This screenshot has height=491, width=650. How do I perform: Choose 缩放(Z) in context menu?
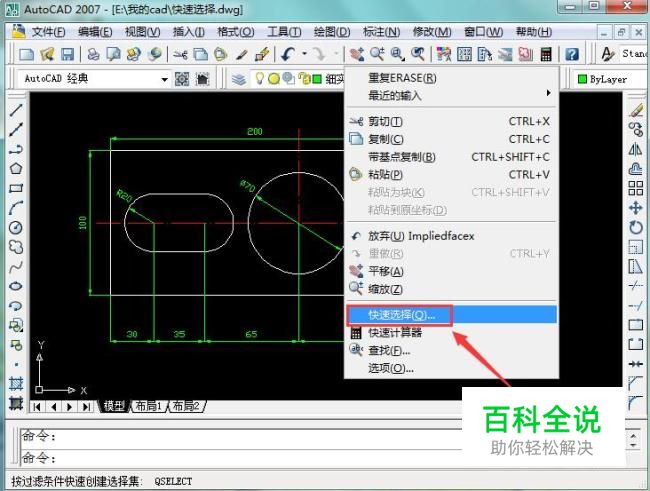[x=452, y=289]
